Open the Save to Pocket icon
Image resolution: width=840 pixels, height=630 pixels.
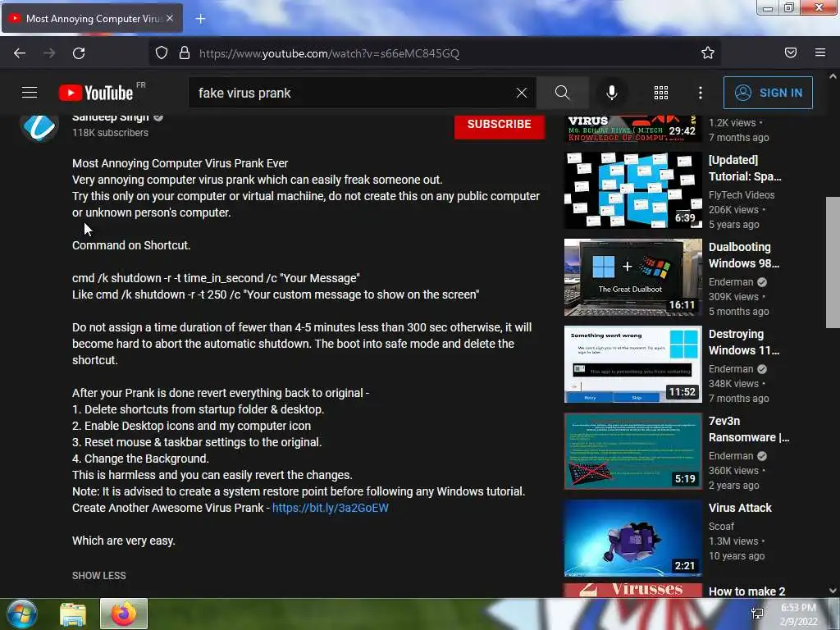pyautogui.click(x=790, y=52)
